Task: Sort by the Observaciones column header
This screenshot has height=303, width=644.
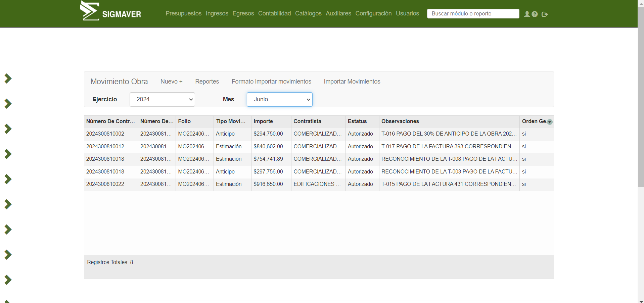Action: (449, 121)
